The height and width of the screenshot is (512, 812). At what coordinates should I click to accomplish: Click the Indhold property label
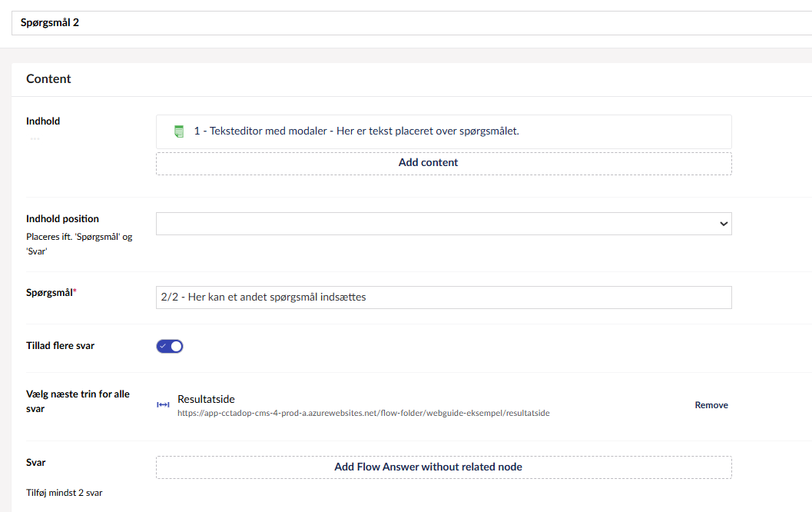click(x=43, y=121)
